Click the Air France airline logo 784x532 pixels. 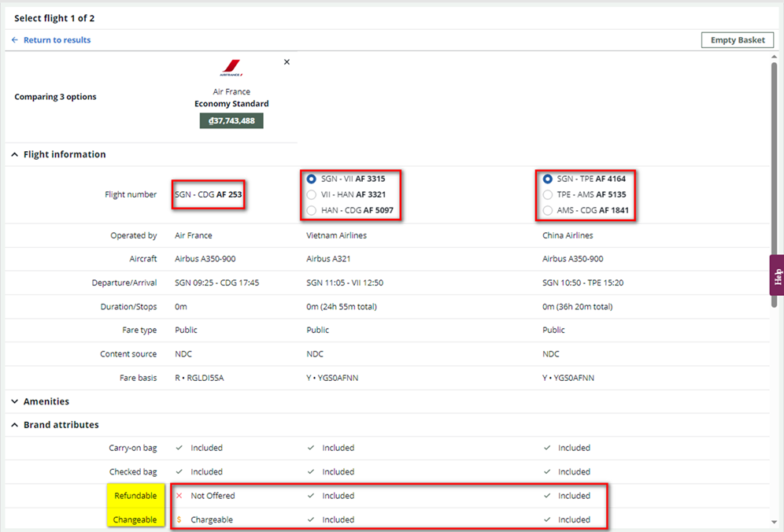(231, 68)
